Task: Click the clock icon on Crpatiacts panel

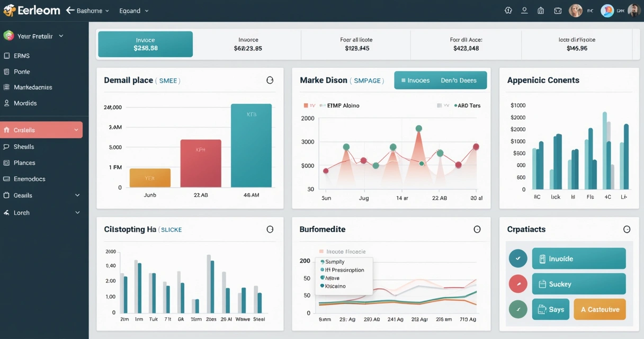Action: (x=627, y=229)
